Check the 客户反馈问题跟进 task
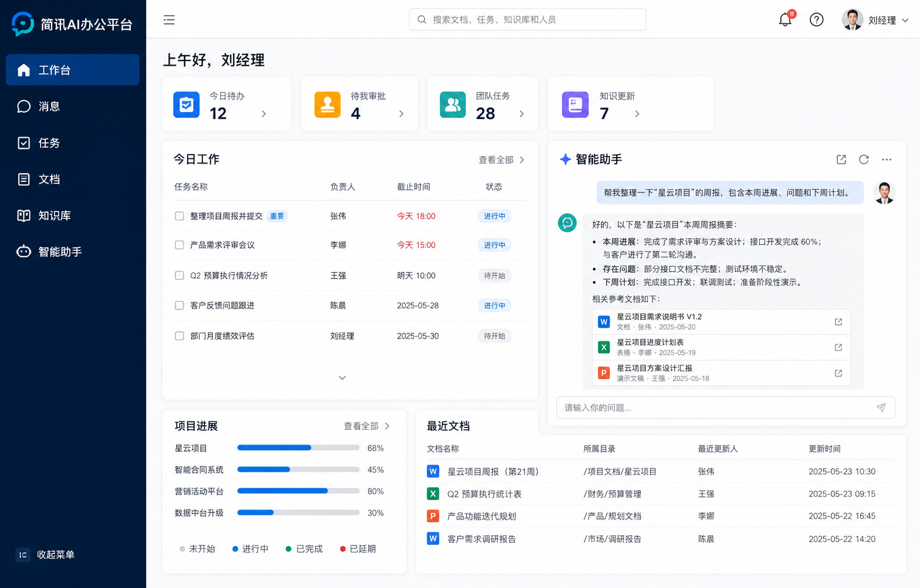 (x=180, y=305)
